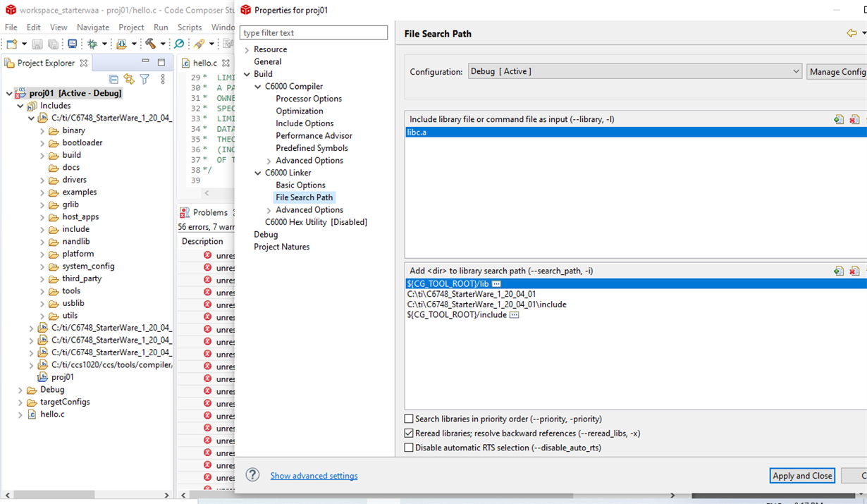The image size is (867, 504).
Task: Select Predefined Symbols in the tree
Action: (x=312, y=148)
